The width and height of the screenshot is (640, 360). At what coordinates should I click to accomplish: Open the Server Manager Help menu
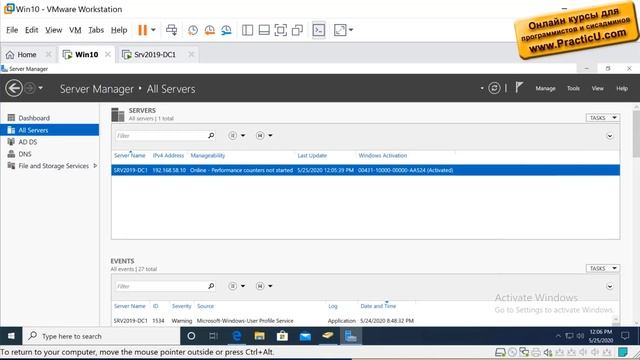tap(622, 88)
